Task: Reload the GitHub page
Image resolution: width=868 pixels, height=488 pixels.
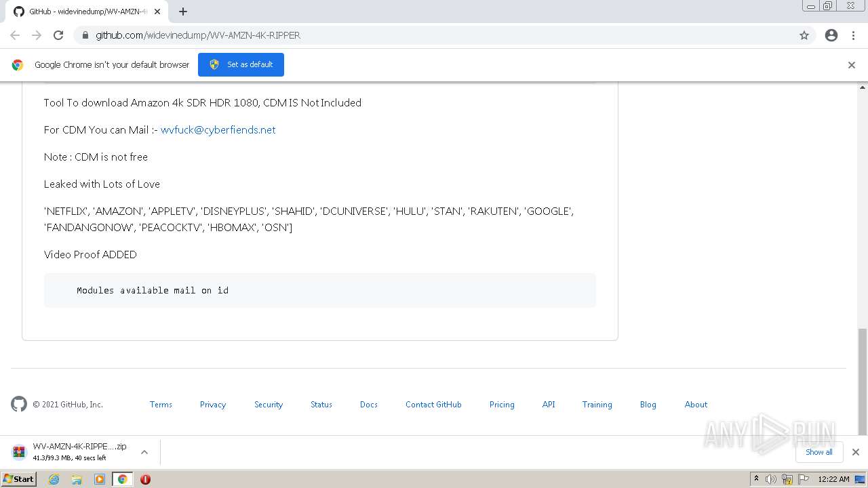Action: (x=58, y=35)
